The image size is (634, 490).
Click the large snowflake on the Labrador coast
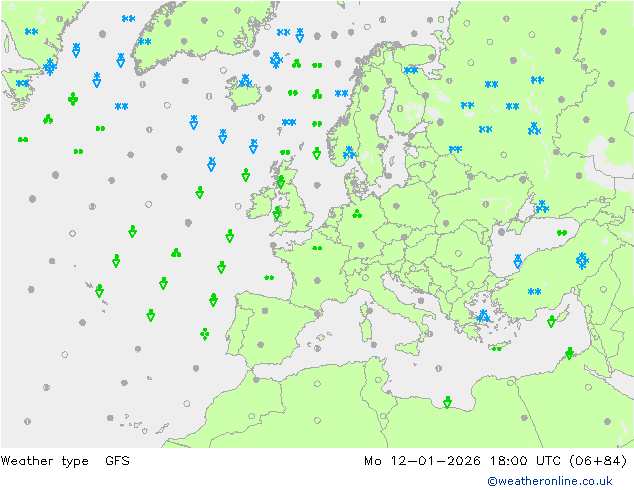click(x=50, y=67)
